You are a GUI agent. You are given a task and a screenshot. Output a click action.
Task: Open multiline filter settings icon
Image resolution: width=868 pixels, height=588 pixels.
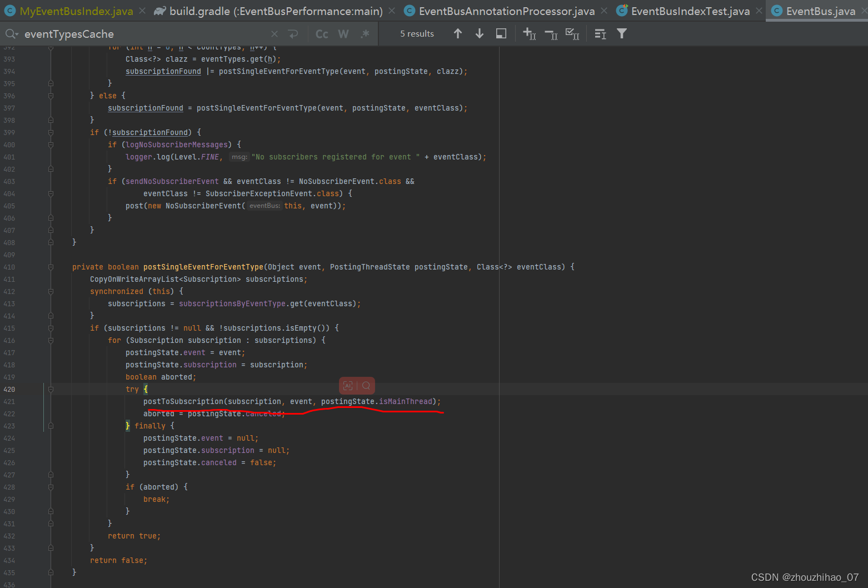[600, 34]
